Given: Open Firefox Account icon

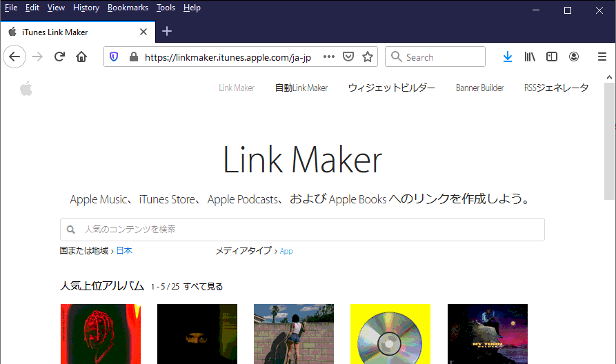Looking at the screenshot, I should (x=573, y=57).
